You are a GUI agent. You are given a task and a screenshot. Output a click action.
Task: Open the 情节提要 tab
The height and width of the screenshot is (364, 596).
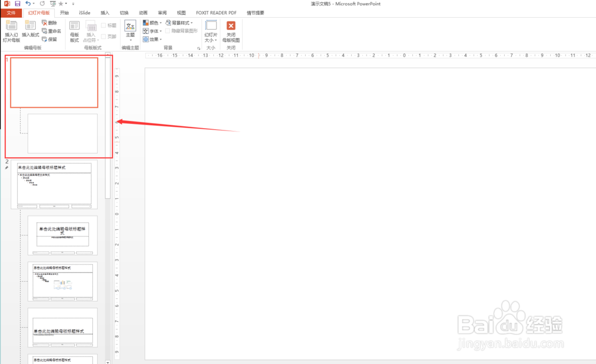(255, 13)
